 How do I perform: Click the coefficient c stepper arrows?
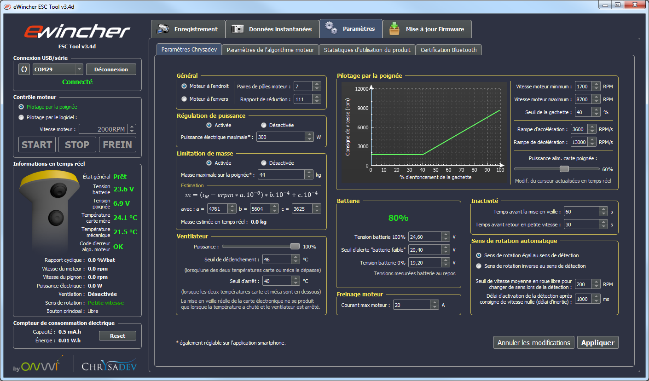pos(317,209)
